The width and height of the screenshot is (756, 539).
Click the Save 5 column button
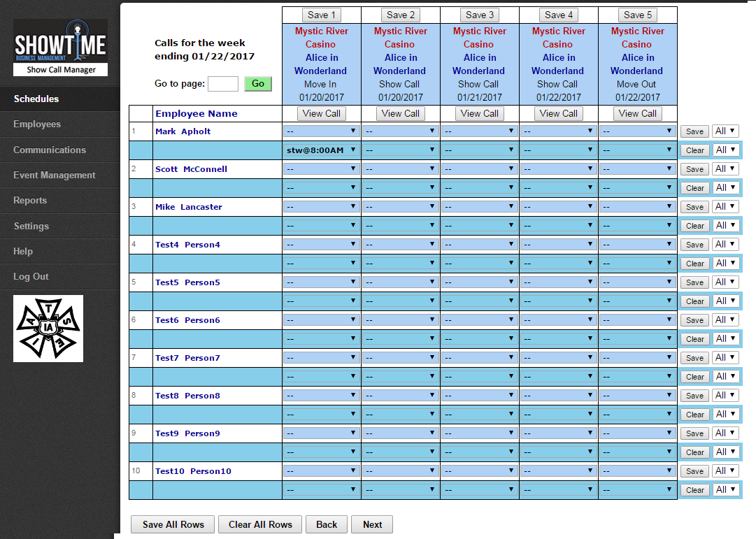pos(638,15)
